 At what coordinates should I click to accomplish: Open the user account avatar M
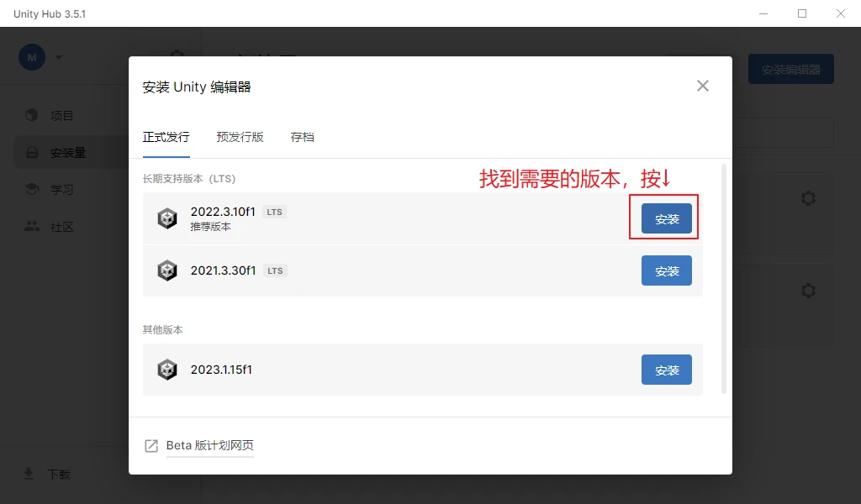click(32, 57)
